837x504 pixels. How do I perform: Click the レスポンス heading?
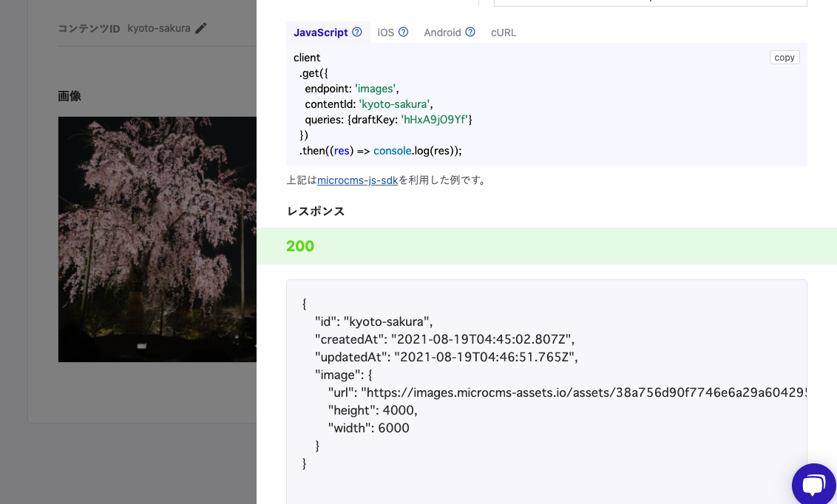[x=316, y=211]
